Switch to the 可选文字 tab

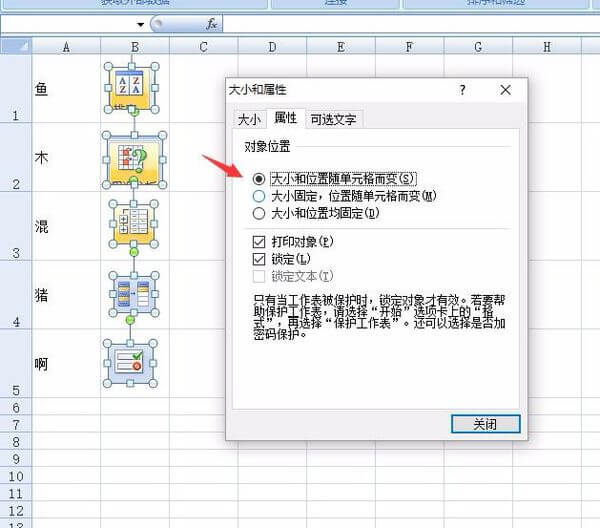point(333,119)
